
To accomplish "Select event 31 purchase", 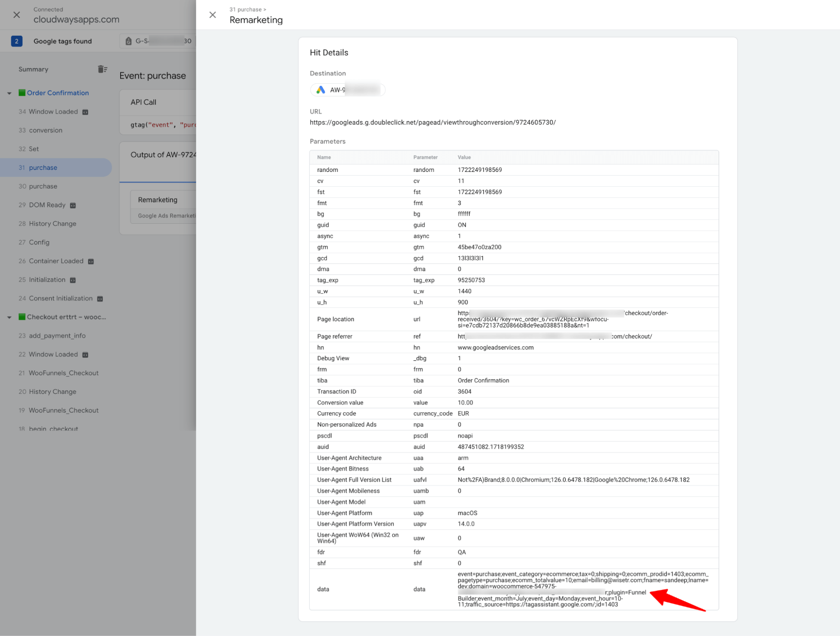I will (56, 168).
